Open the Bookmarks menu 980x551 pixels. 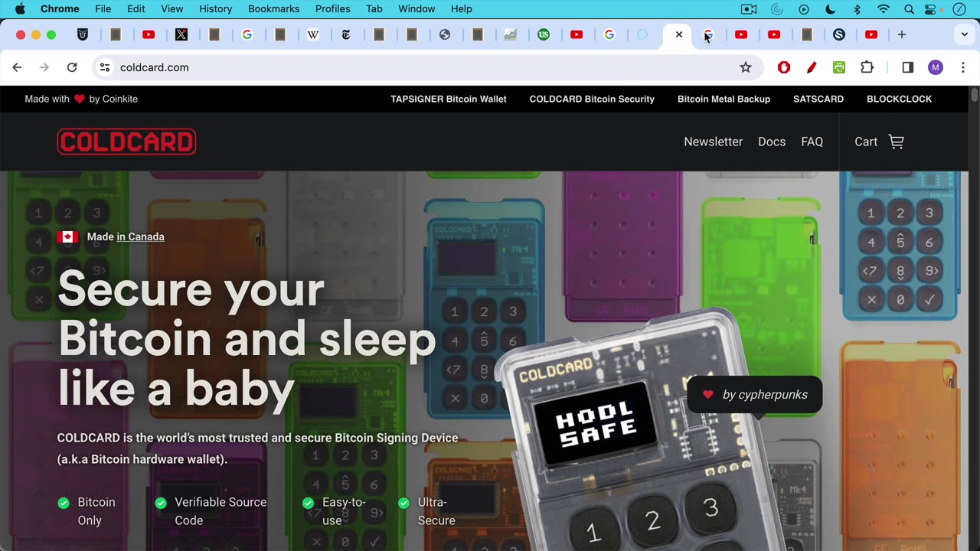tap(274, 9)
